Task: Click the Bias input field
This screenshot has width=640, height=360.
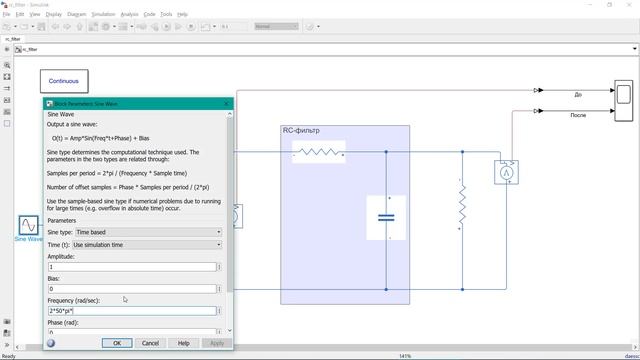Action: click(x=132, y=289)
